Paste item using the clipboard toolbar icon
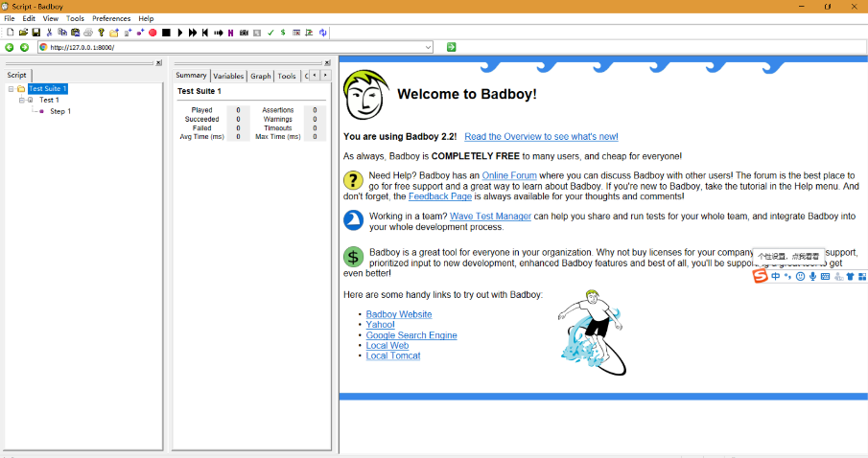The width and height of the screenshot is (868, 458). pos(75,33)
